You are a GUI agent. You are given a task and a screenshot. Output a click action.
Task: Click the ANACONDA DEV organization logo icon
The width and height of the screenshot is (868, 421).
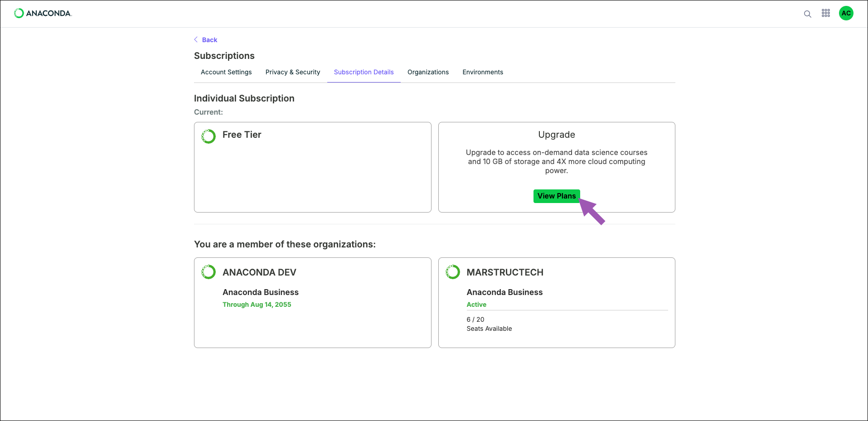209,272
